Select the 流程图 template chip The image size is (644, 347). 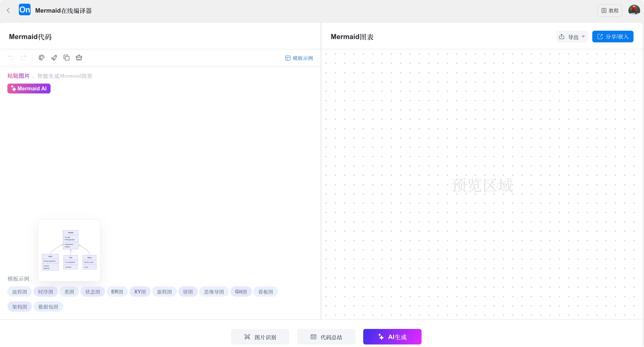tap(19, 292)
